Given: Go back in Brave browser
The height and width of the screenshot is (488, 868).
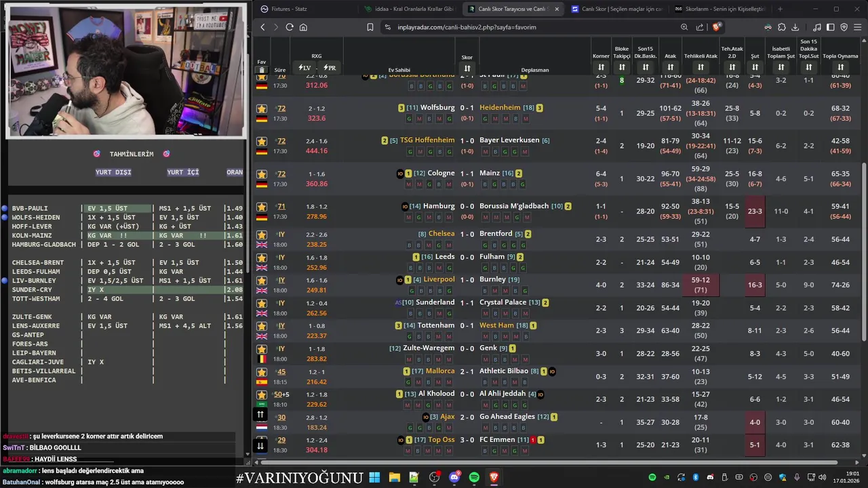Looking at the screenshot, I should click(263, 27).
